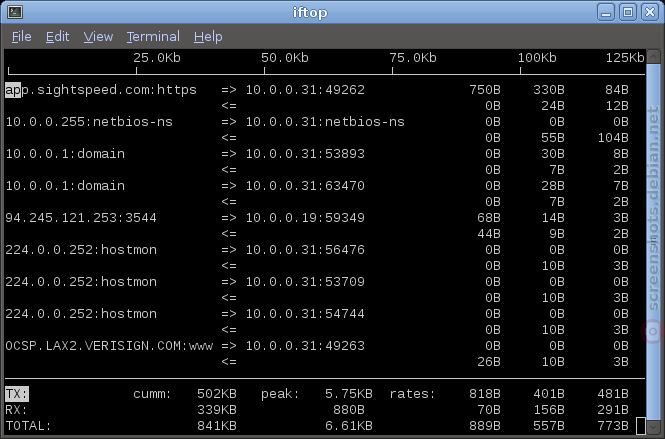Click the scrollbar up arrow
The height and width of the screenshot is (439, 665).
(x=654, y=56)
